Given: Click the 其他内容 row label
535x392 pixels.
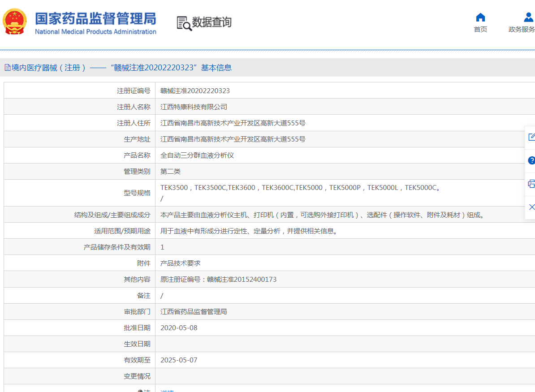Looking at the screenshot, I should click(137, 280).
